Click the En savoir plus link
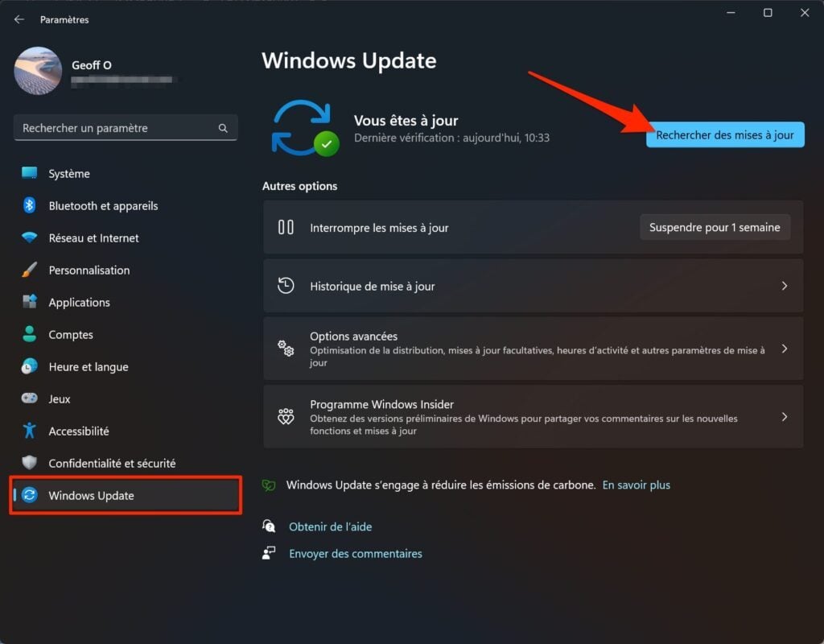The image size is (824, 644). tap(636, 485)
